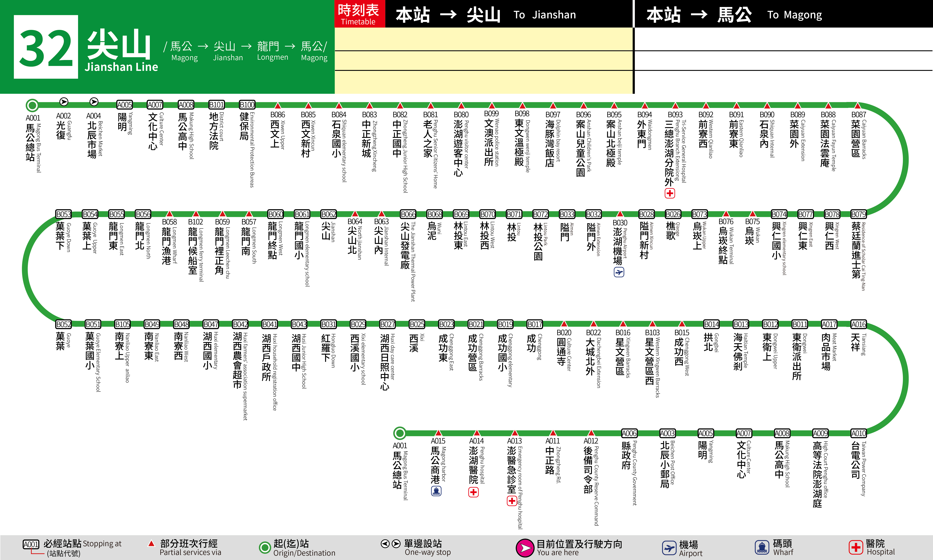The width and height of the screenshot is (933, 560).
Task: Click hospital icon under A014 澎湖醫院
Action: (474, 492)
